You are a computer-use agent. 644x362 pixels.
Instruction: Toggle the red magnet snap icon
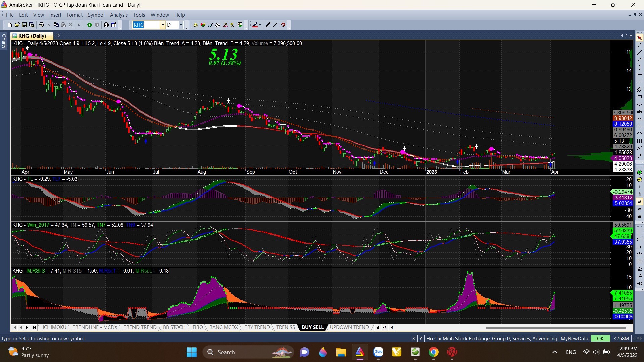pos(283,25)
